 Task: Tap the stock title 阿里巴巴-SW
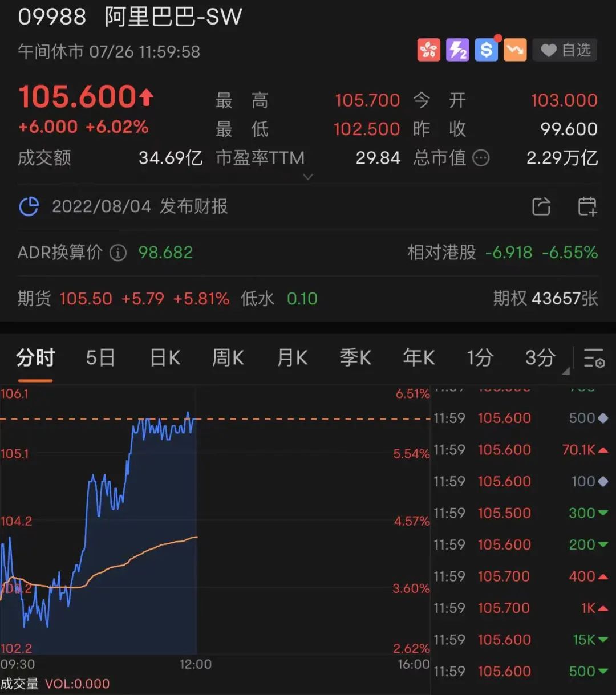pyautogui.click(x=173, y=17)
